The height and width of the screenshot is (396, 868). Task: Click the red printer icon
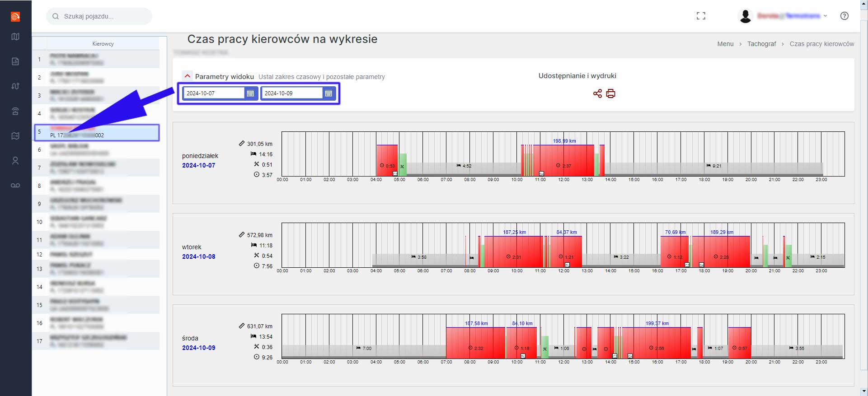click(x=610, y=93)
